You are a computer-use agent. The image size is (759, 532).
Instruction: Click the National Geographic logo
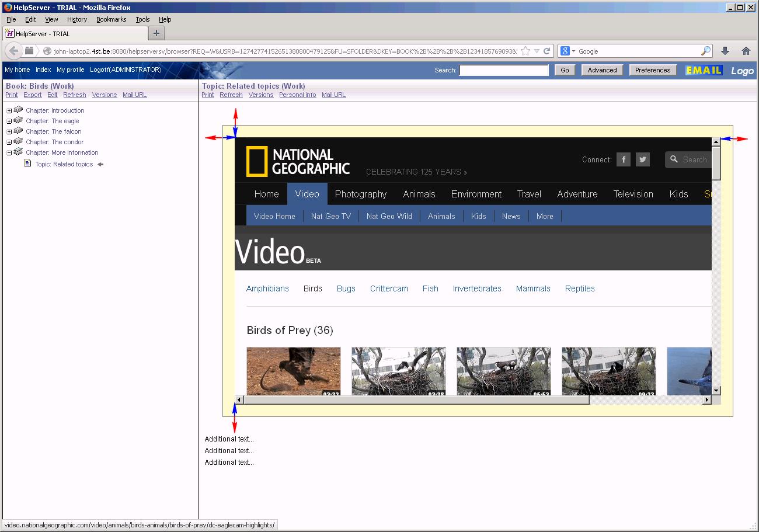coord(298,161)
